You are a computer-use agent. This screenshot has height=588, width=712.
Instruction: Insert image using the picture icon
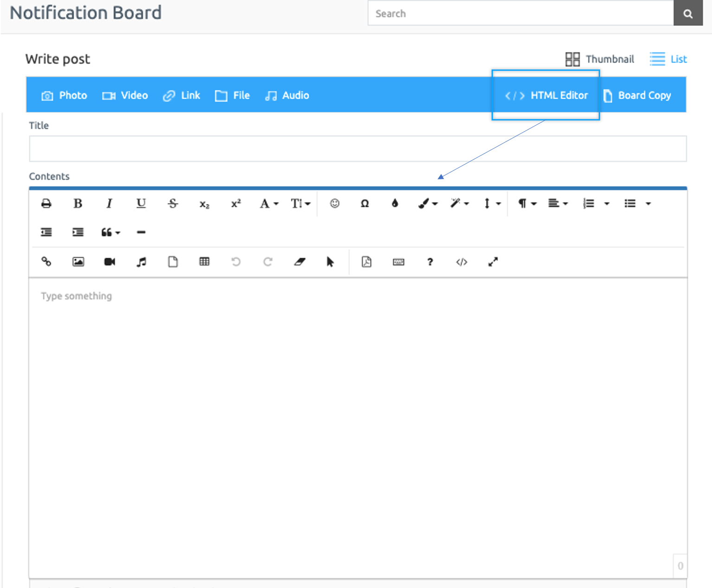[x=78, y=262]
